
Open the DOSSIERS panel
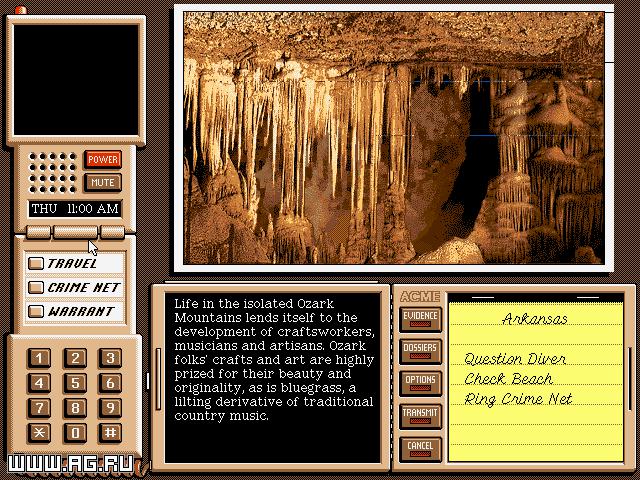pyautogui.click(x=420, y=351)
